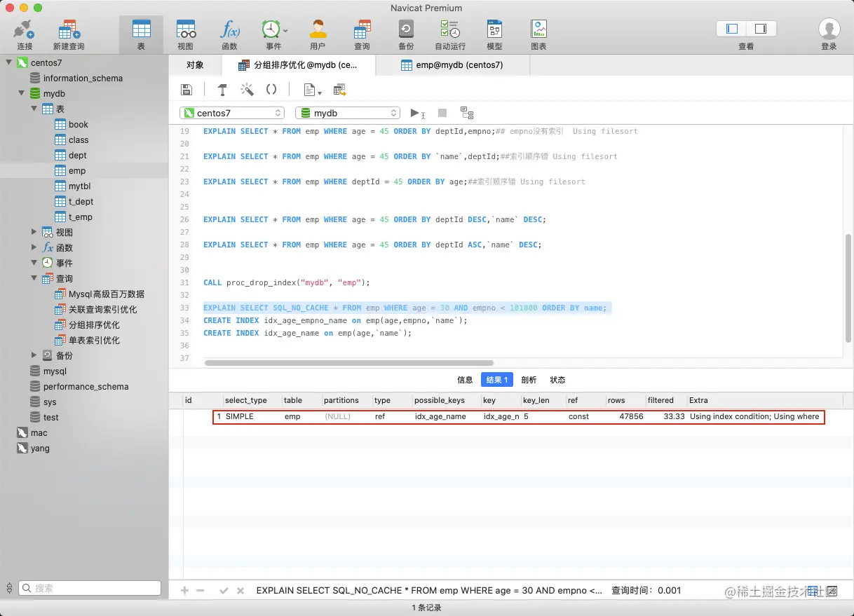Click the select_type column header
The image size is (854, 616).
tap(252, 400)
